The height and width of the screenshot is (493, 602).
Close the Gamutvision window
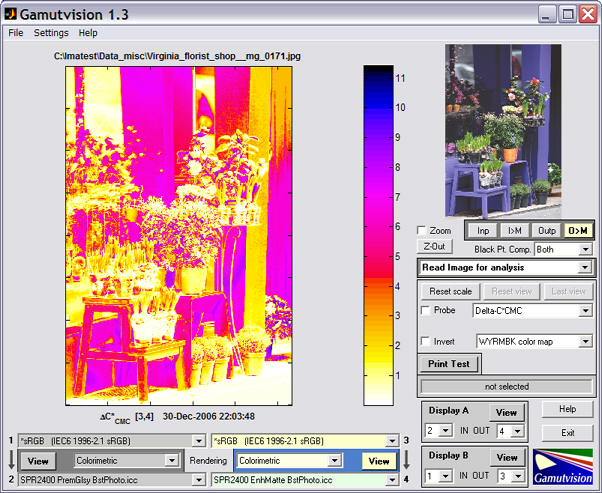(x=588, y=15)
